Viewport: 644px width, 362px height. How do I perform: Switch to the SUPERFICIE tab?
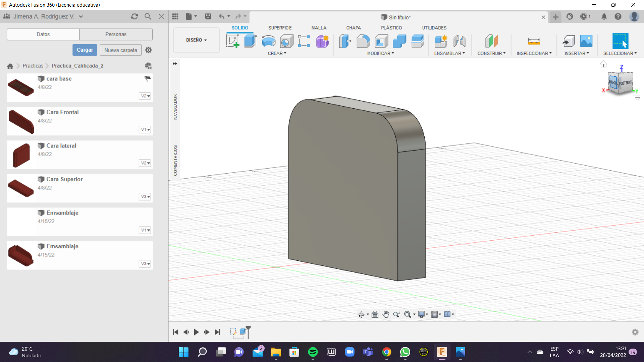coord(280,28)
